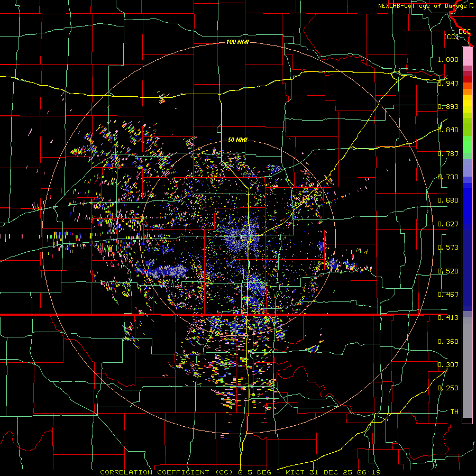The width and height of the screenshot is (476, 476).
Task: Click the 0.840 legend value
Action: click(x=448, y=130)
